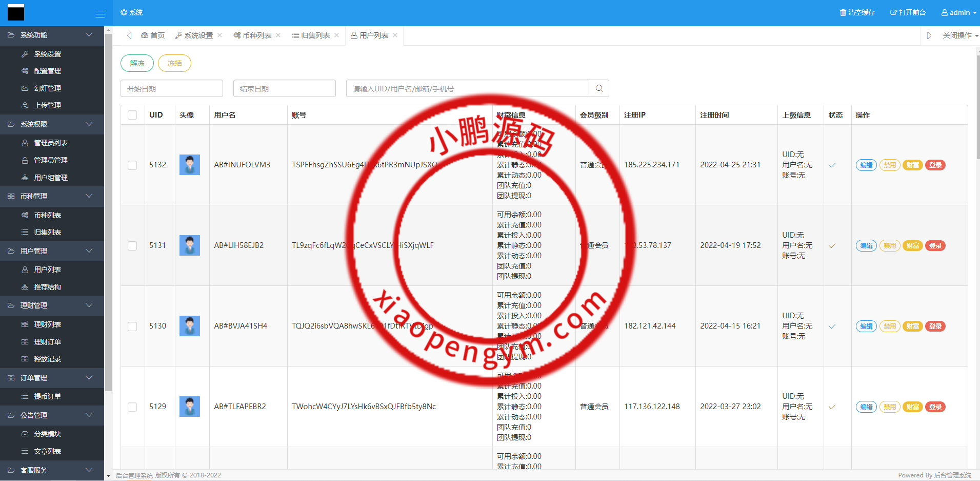This screenshot has width=980, height=481.
Task: Click the left tab scroll arrow
Action: pyautogui.click(x=129, y=35)
